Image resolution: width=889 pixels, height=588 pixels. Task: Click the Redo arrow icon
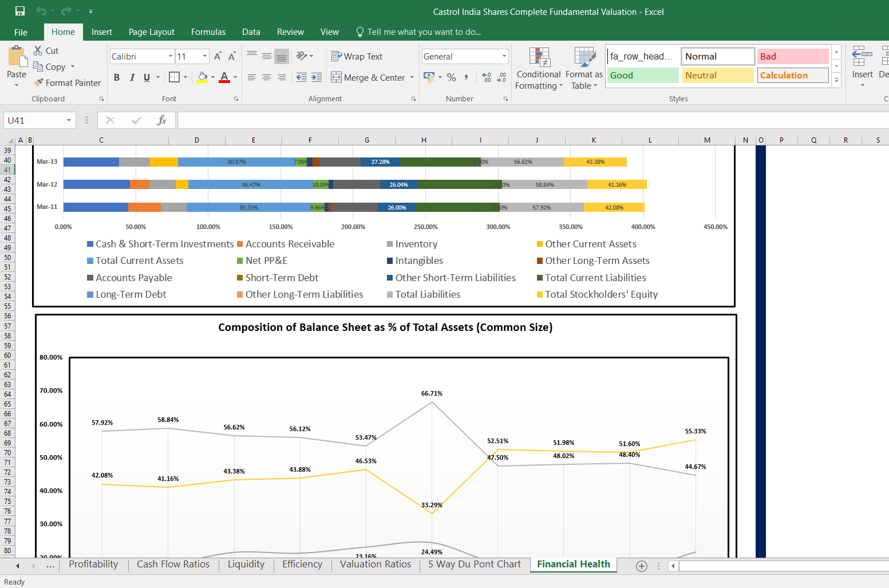(66, 11)
